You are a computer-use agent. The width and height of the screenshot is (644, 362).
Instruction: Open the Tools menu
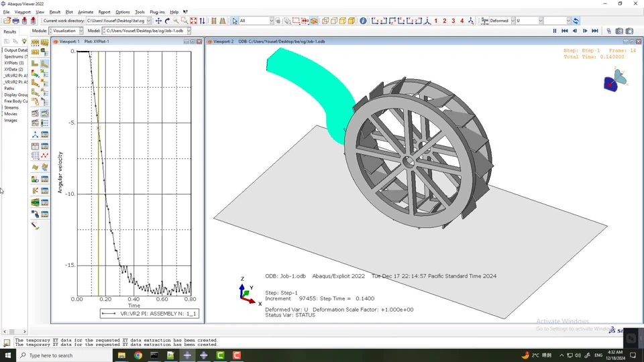[x=140, y=12]
